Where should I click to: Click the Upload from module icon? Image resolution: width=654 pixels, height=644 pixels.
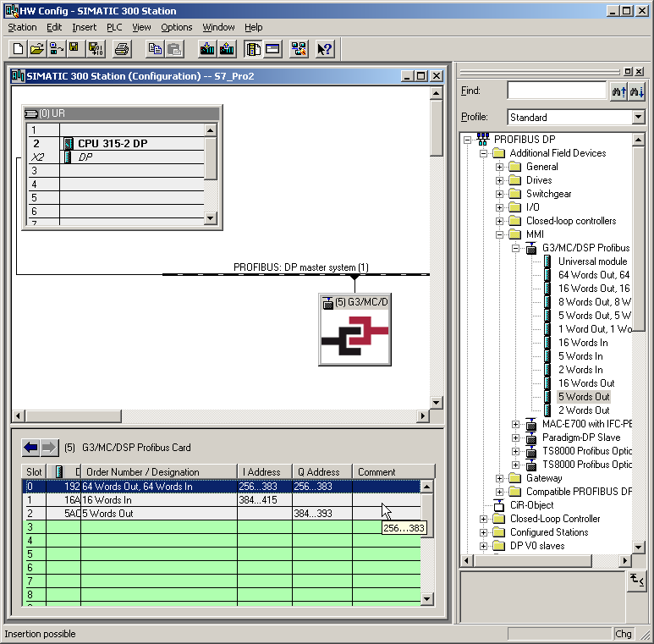tap(227, 49)
